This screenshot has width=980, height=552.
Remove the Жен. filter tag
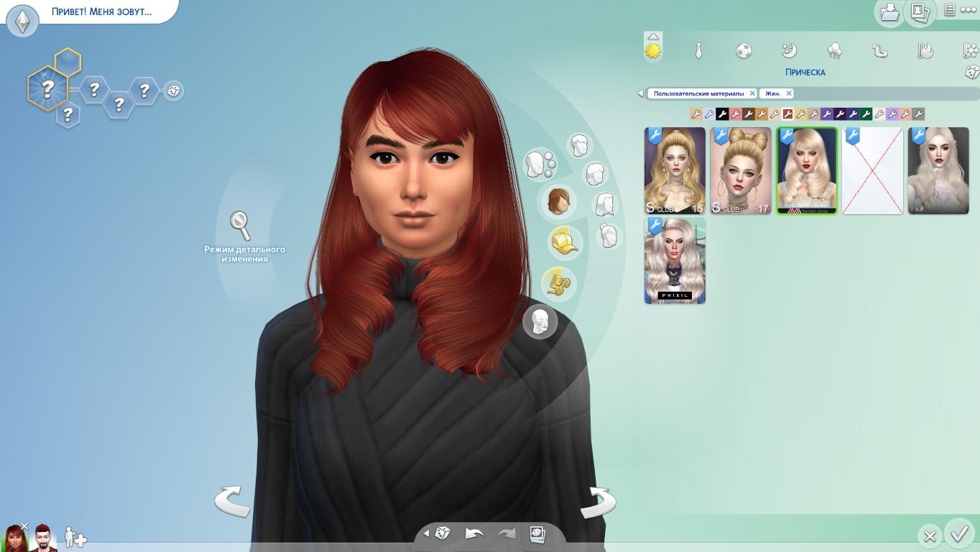tap(788, 93)
